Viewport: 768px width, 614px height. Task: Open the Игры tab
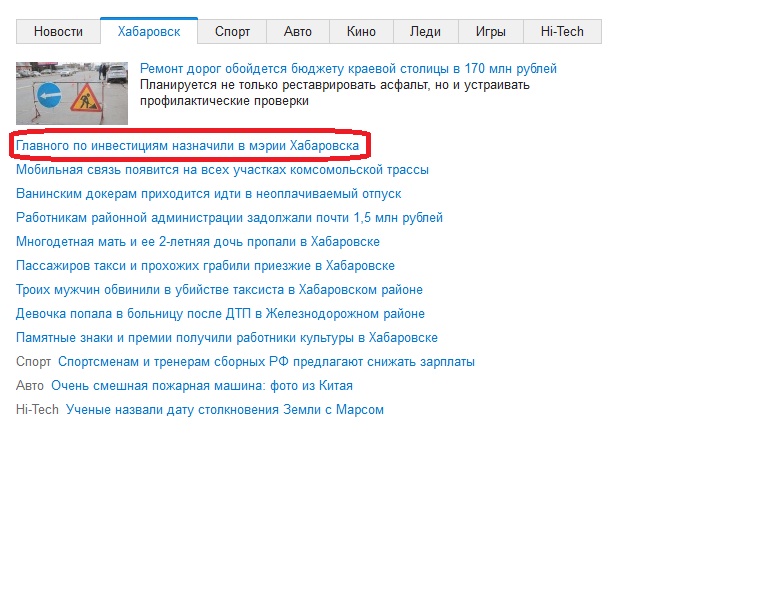tap(491, 32)
